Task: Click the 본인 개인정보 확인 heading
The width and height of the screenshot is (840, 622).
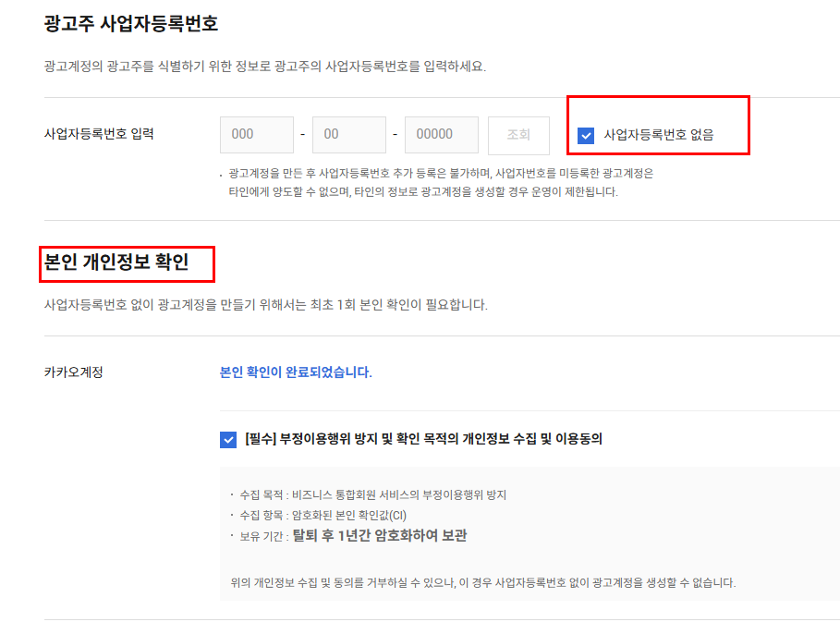Action: coord(116,262)
